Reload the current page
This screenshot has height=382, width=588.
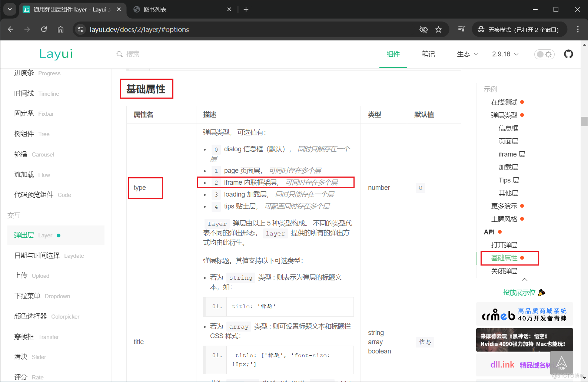coord(44,29)
